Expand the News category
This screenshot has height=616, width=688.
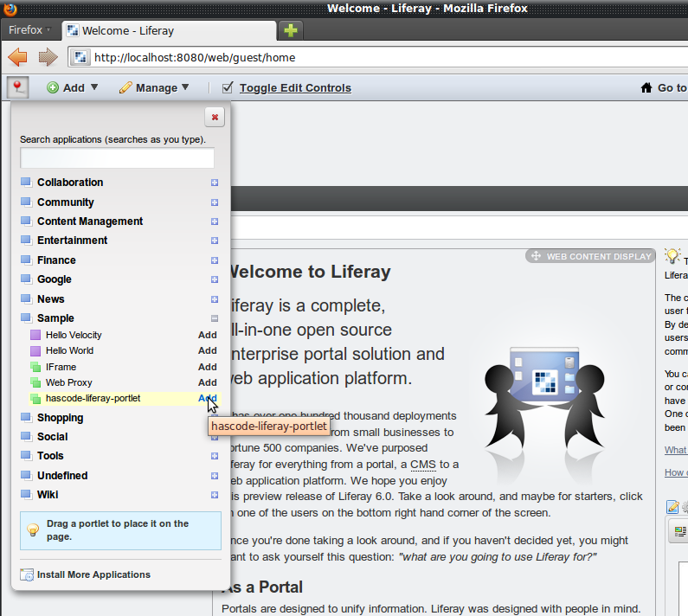(x=215, y=299)
